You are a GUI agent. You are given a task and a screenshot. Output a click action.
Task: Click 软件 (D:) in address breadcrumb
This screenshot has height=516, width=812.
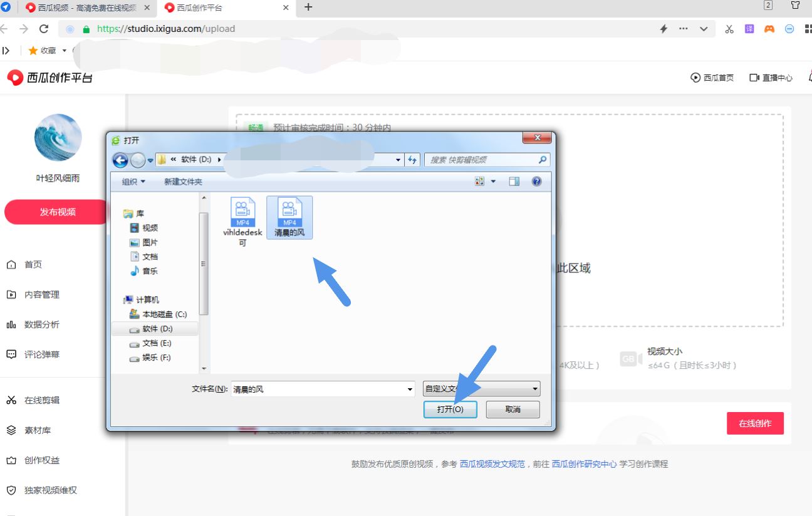pos(197,160)
